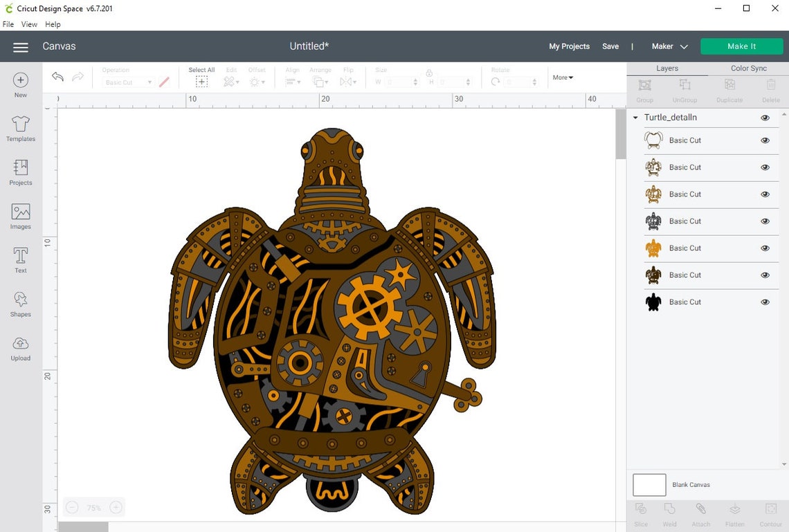
Task: Click the Flatten tool icon
Action: 734,509
